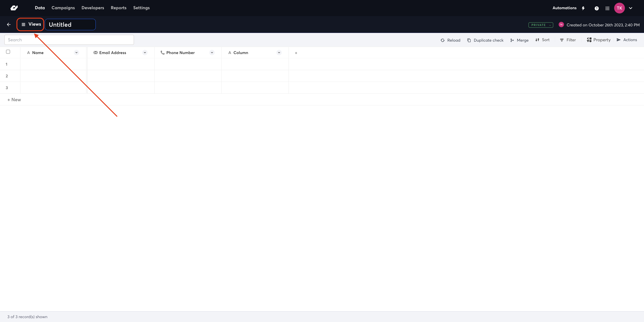Expand the Name column dropdown arrow
Screen dimensions: 644x322
coord(76,53)
